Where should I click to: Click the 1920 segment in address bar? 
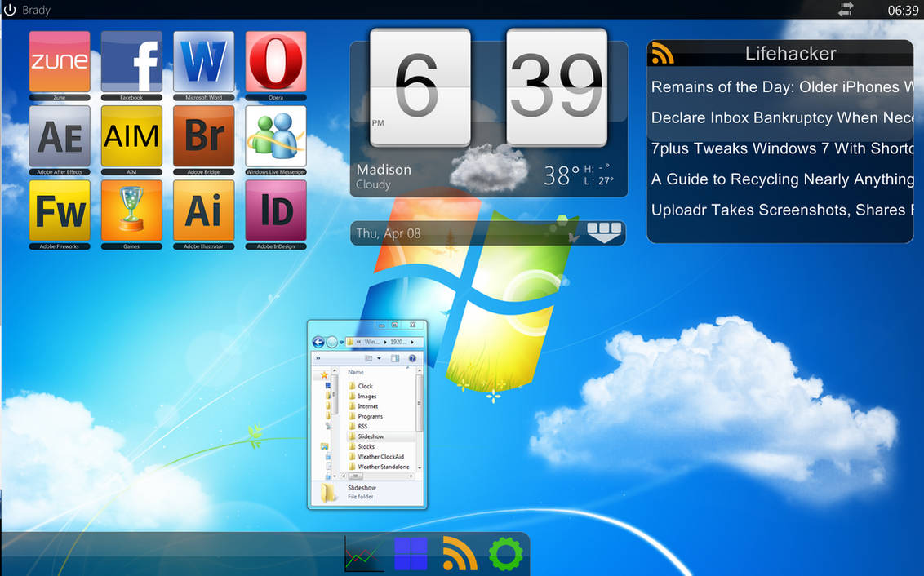pos(398,342)
